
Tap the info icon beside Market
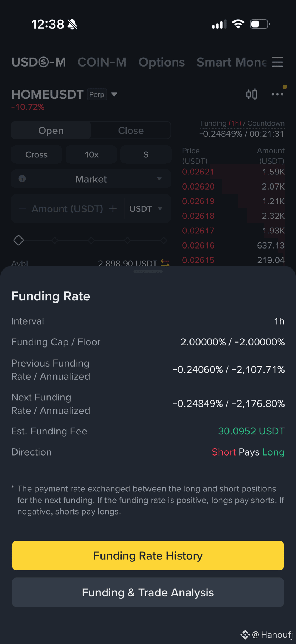point(22,179)
